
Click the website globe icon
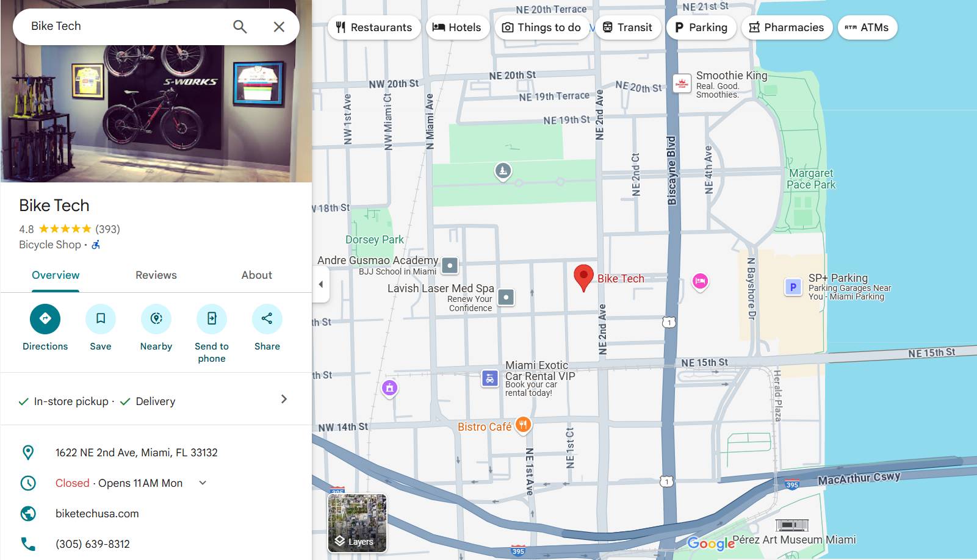pos(28,513)
